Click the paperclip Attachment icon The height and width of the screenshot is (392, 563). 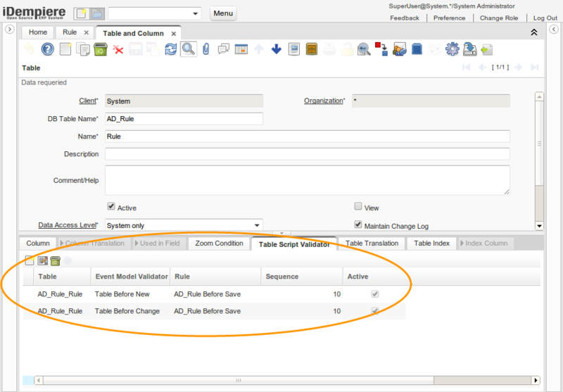(206, 49)
